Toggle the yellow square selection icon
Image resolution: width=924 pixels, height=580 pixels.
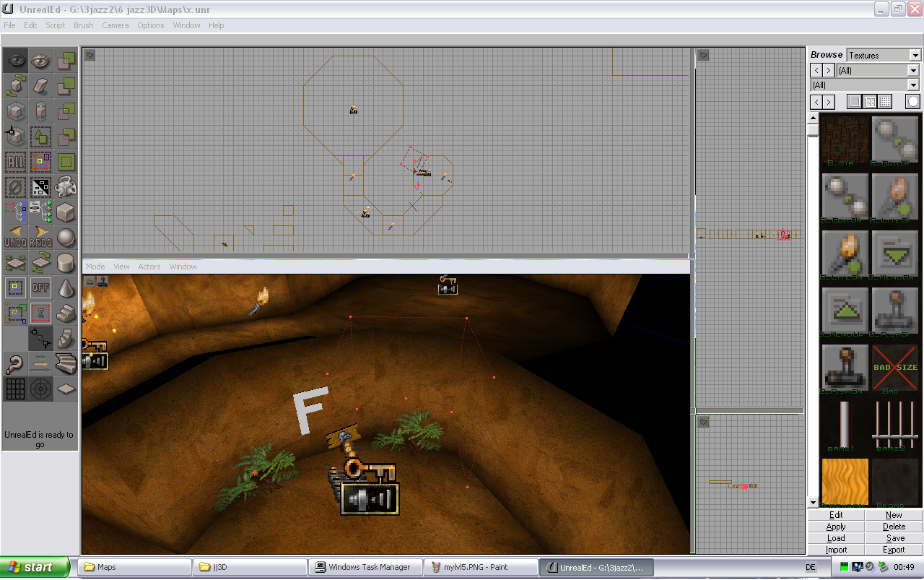coord(16,287)
